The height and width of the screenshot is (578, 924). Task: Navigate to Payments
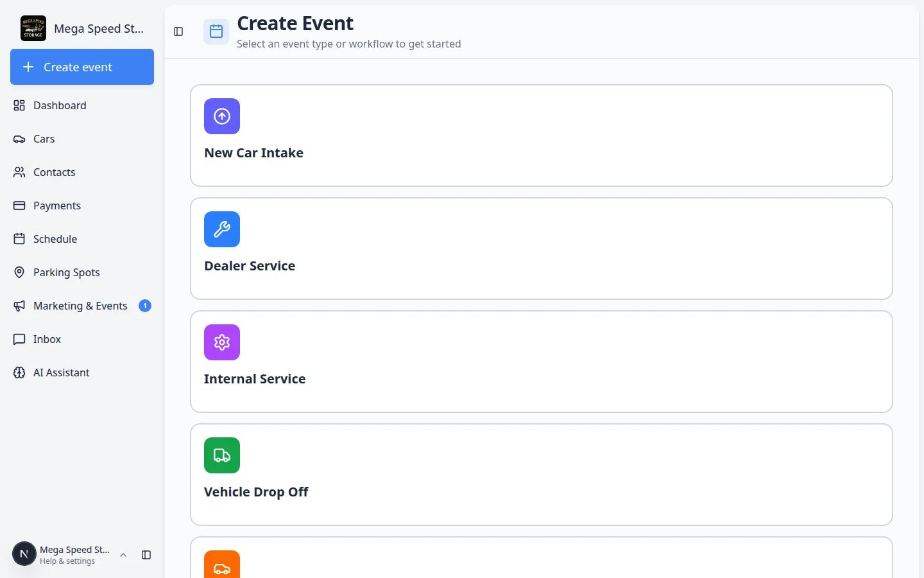pos(82,206)
